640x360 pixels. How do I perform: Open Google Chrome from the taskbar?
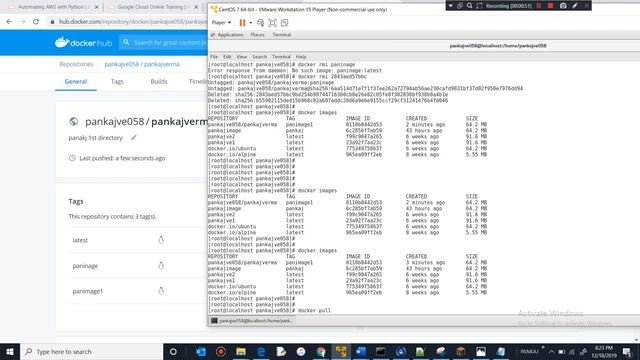tap(321, 351)
